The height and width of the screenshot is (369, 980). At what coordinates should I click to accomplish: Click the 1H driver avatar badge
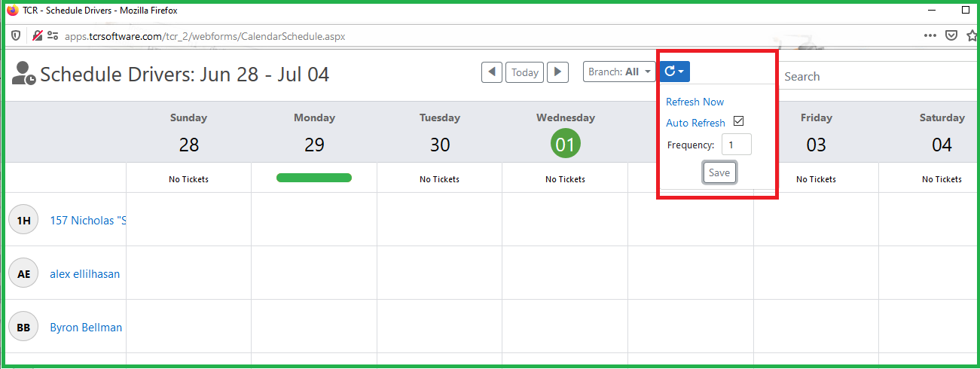coord(23,220)
